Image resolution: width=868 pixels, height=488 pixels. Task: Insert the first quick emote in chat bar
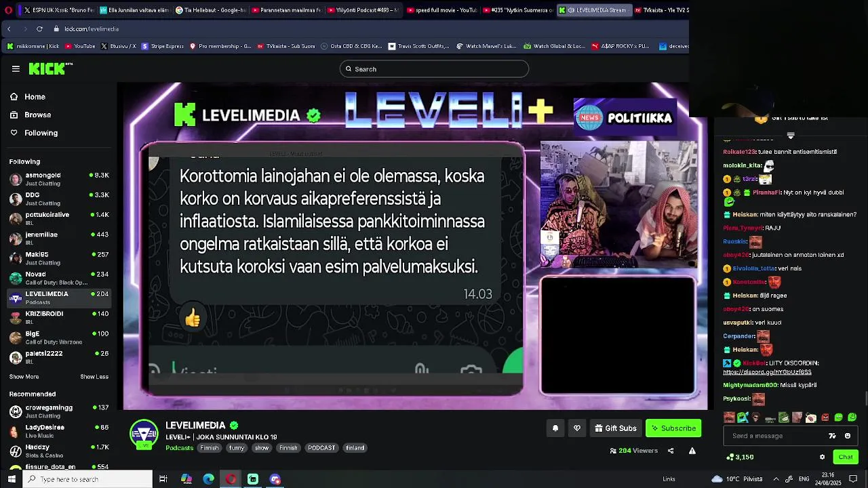[729, 418]
